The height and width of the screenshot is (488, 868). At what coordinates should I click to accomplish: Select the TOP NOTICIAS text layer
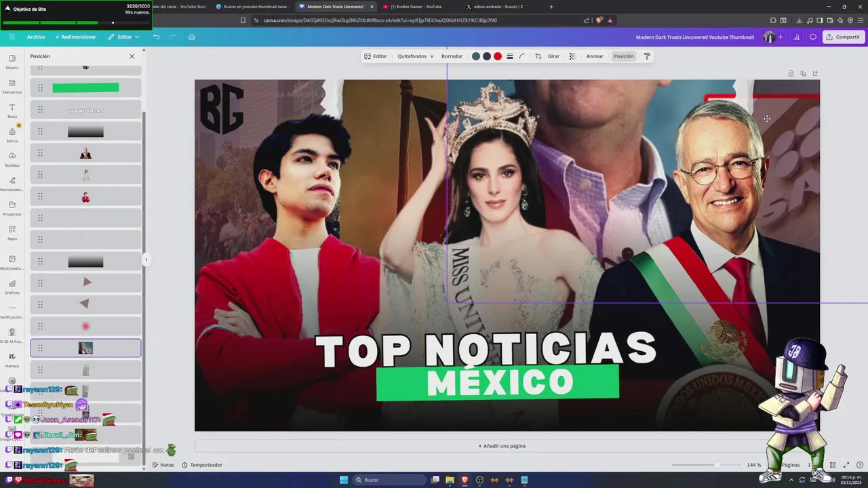point(85,110)
